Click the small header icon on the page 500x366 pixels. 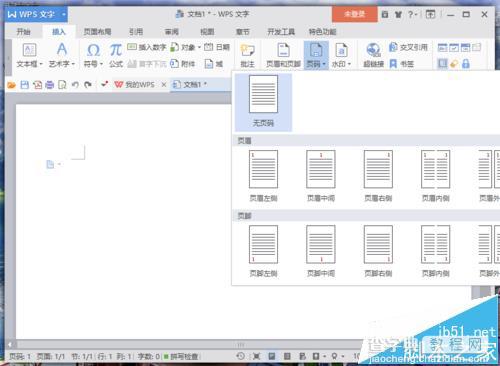[x=50, y=164]
